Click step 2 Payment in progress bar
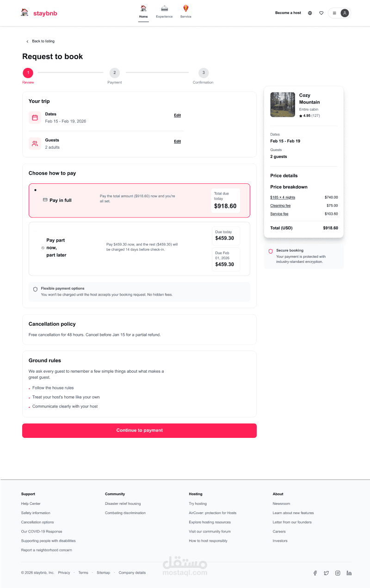The width and height of the screenshot is (370, 588). (x=115, y=73)
